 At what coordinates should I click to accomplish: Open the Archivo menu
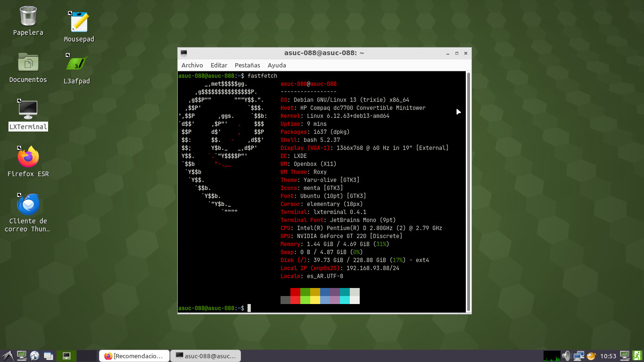[192, 66]
